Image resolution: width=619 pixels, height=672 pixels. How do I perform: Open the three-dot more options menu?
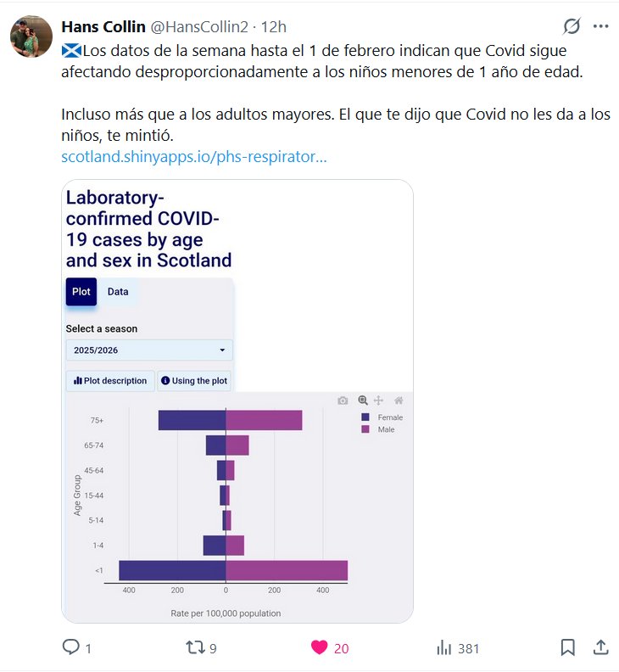pos(601,26)
